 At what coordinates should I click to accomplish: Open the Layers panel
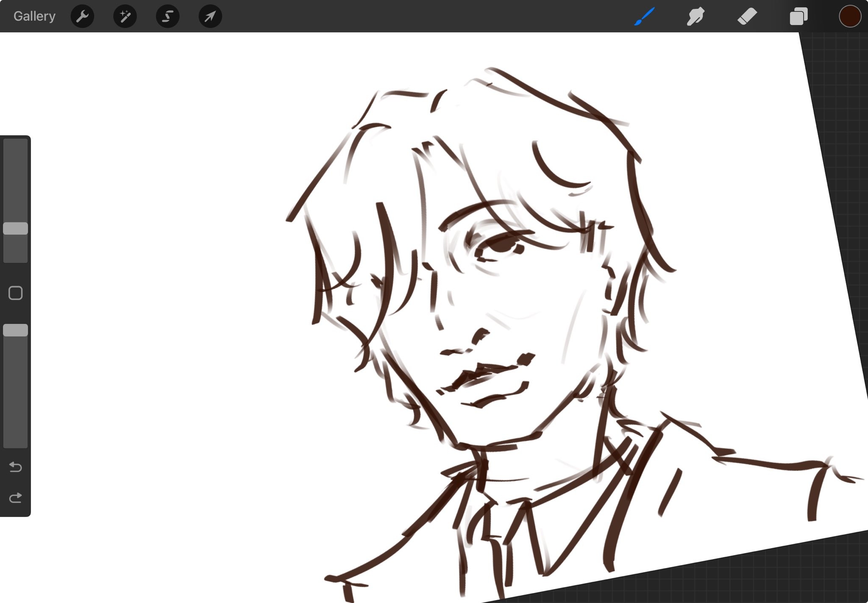pos(798,17)
